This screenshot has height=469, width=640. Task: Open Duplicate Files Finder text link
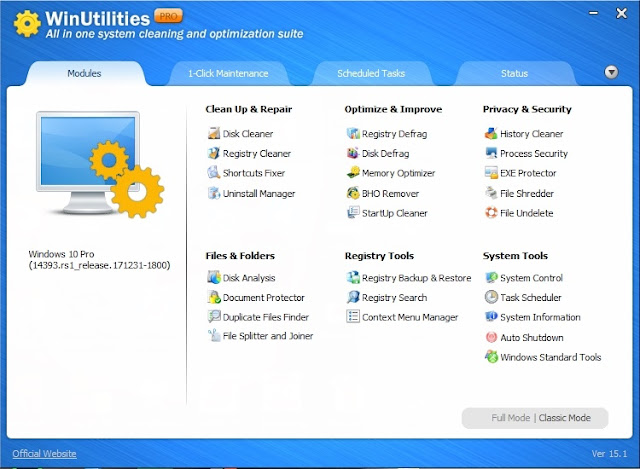[x=266, y=317]
